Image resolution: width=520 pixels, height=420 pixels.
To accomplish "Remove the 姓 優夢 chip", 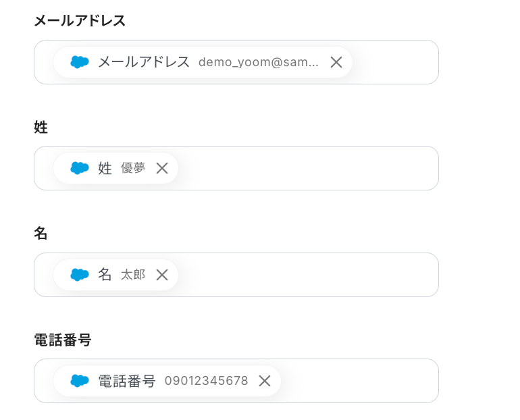I will 162,168.
